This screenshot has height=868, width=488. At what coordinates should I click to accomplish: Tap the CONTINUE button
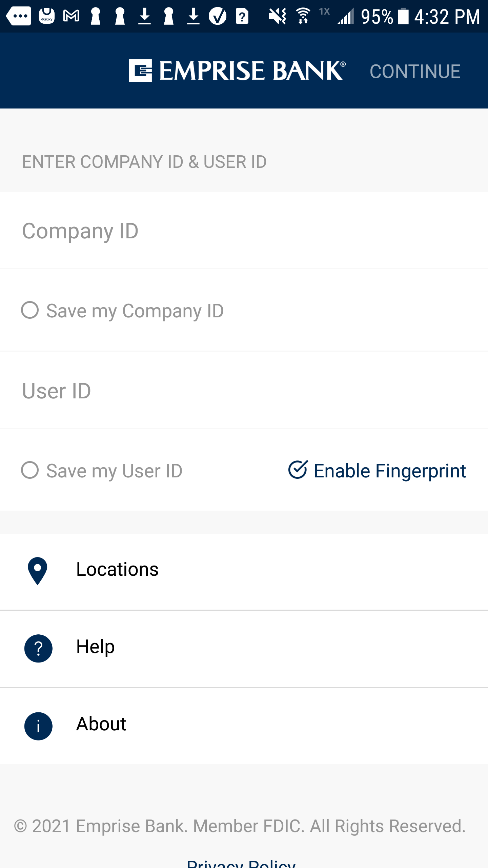point(415,71)
